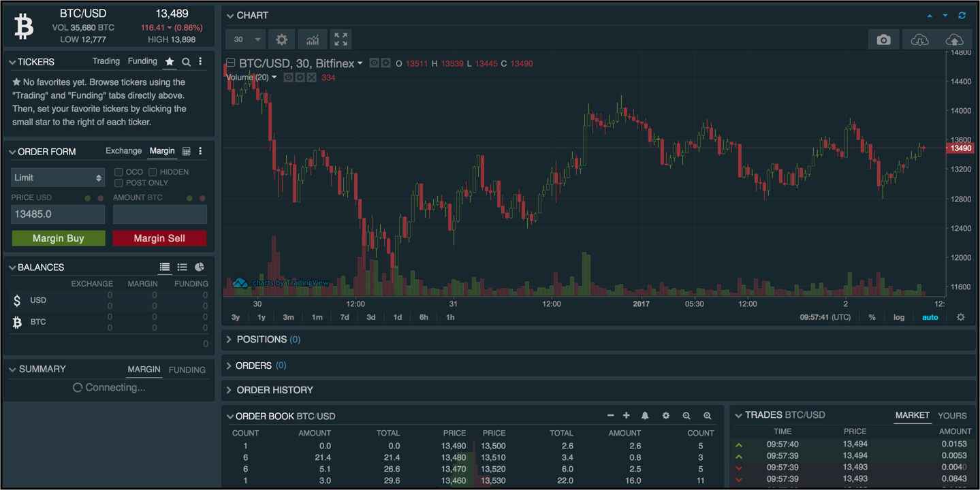Load a saved chart via cloud download
This screenshot has width=980, height=490.
point(919,39)
